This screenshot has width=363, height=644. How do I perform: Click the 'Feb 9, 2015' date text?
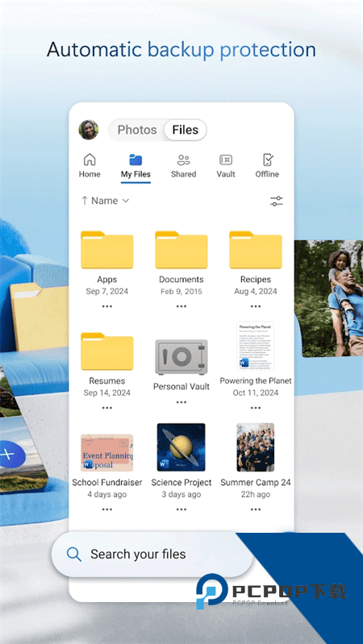[181, 292]
